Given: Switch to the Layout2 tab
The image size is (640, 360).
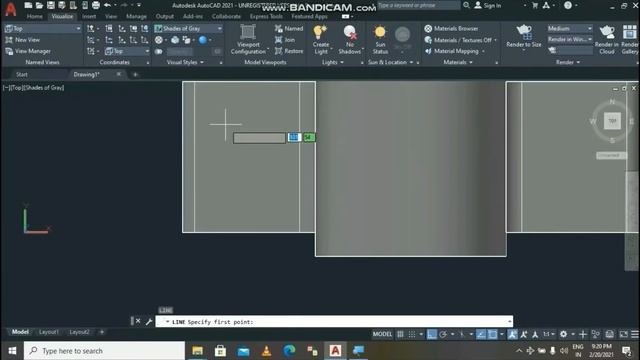Looking at the screenshot, I should [x=79, y=332].
